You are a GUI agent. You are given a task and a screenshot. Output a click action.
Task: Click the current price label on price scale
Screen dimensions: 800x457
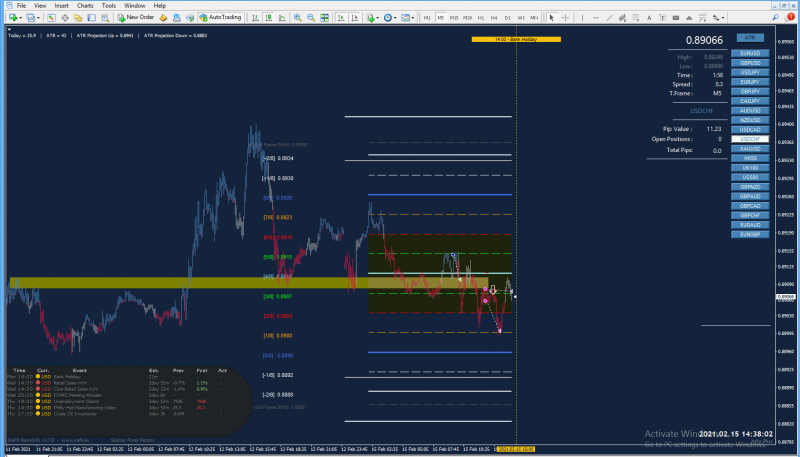tap(786, 296)
